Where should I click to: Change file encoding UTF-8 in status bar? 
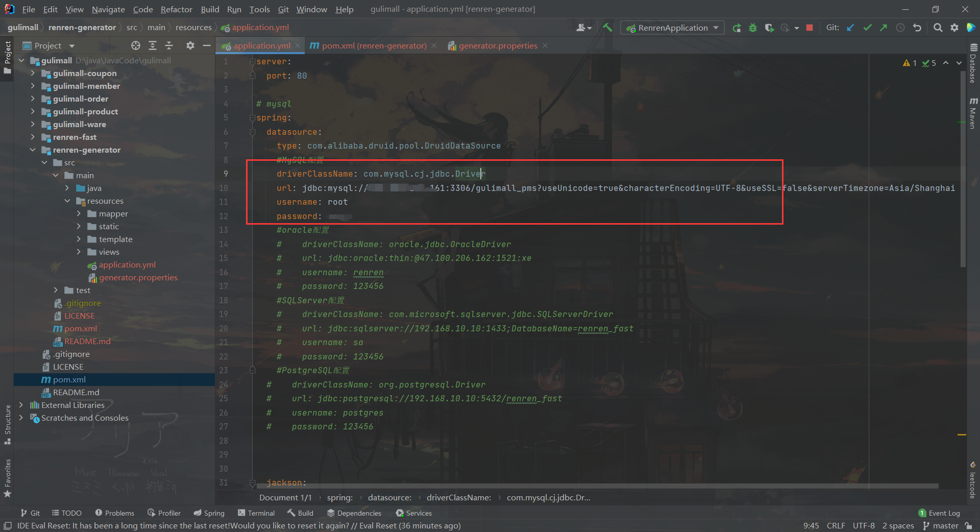pos(864,526)
